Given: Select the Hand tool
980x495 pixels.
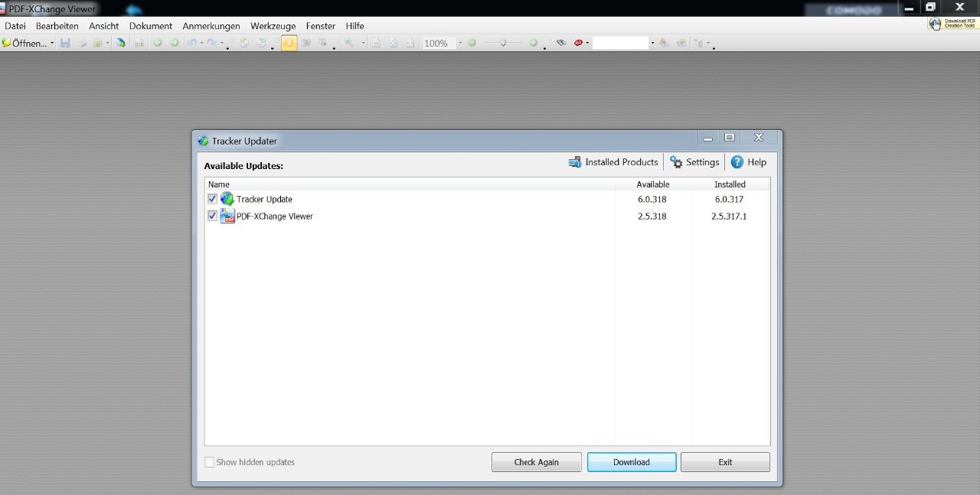Looking at the screenshot, I should coord(289,43).
